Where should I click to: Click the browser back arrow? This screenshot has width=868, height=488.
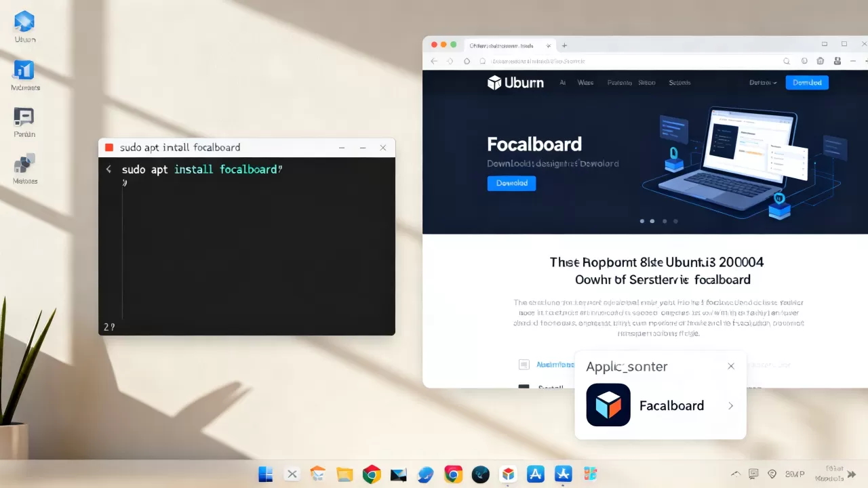(434, 61)
